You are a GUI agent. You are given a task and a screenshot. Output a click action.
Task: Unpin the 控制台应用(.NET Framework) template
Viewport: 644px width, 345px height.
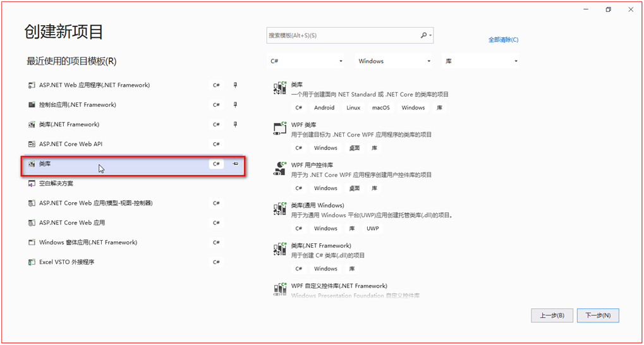click(235, 105)
